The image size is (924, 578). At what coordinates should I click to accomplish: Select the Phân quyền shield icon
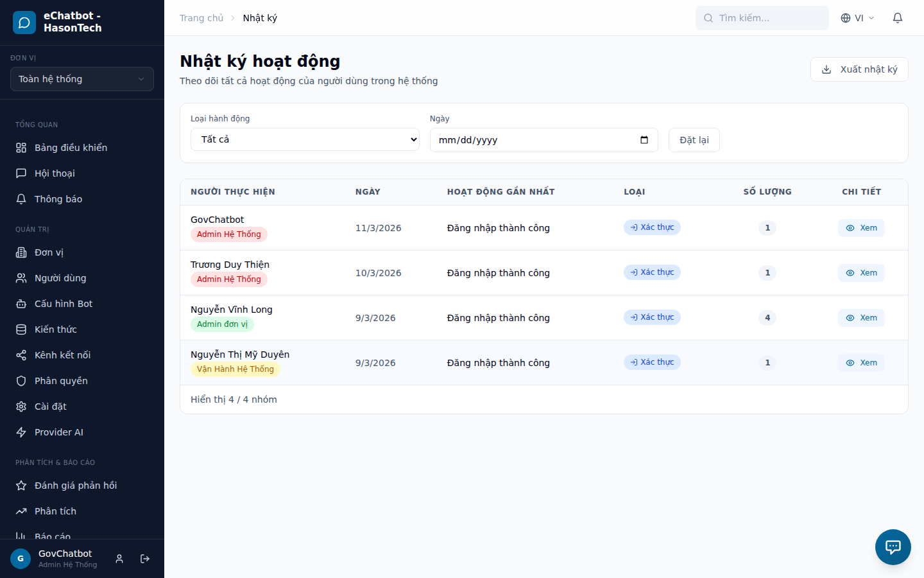[x=21, y=380]
